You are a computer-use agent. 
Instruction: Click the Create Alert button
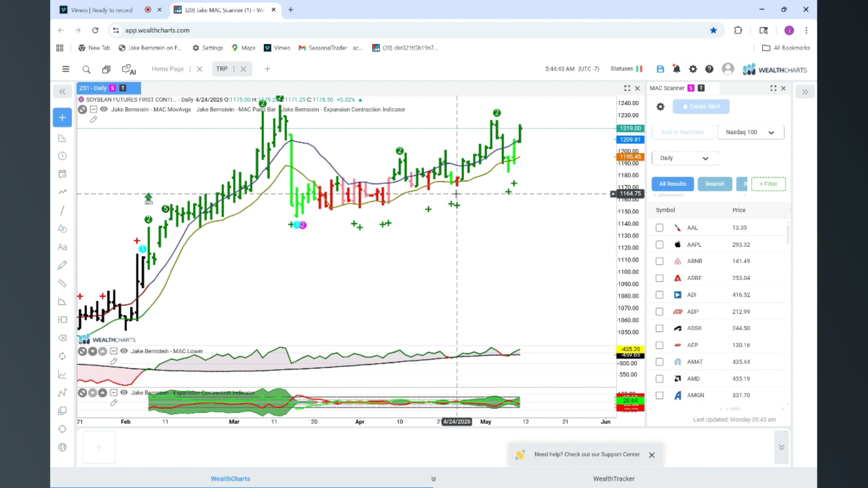point(701,107)
